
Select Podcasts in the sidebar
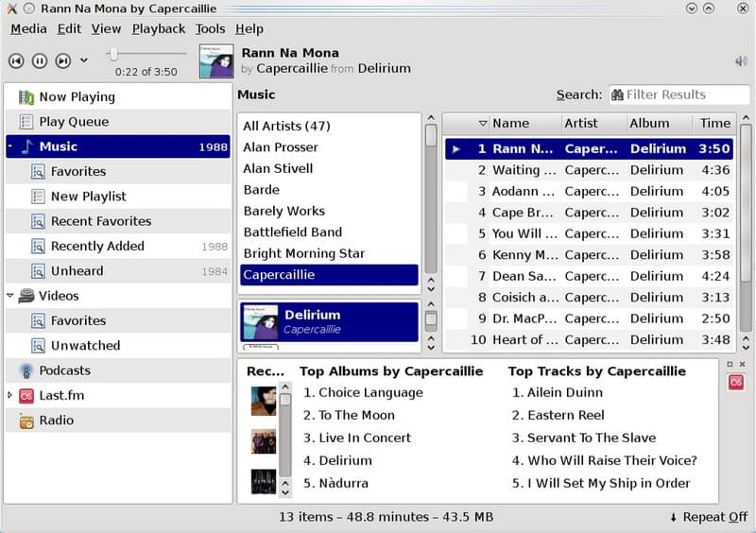point(64,370)
